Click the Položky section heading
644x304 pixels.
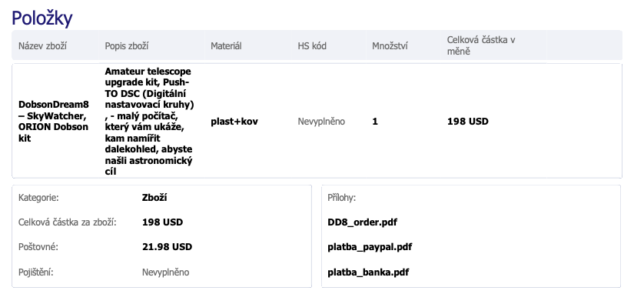click(42, 18)
